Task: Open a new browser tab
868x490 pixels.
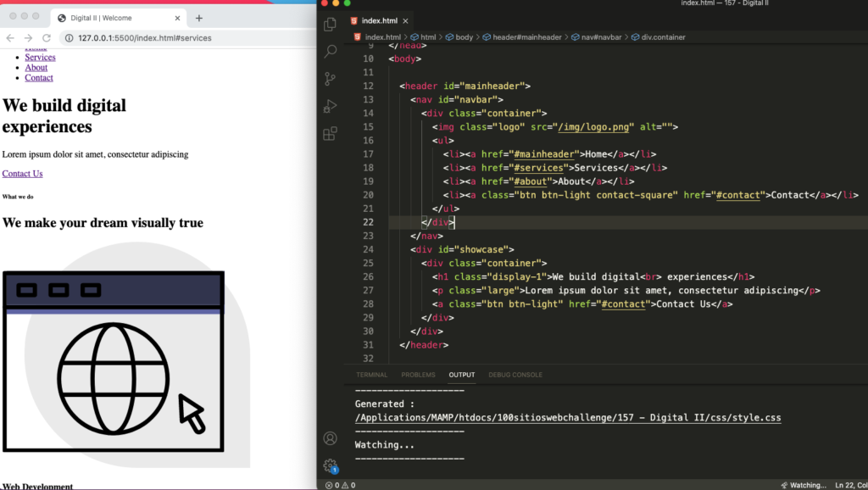Action: pyautogui.click(x=198, y=18)
